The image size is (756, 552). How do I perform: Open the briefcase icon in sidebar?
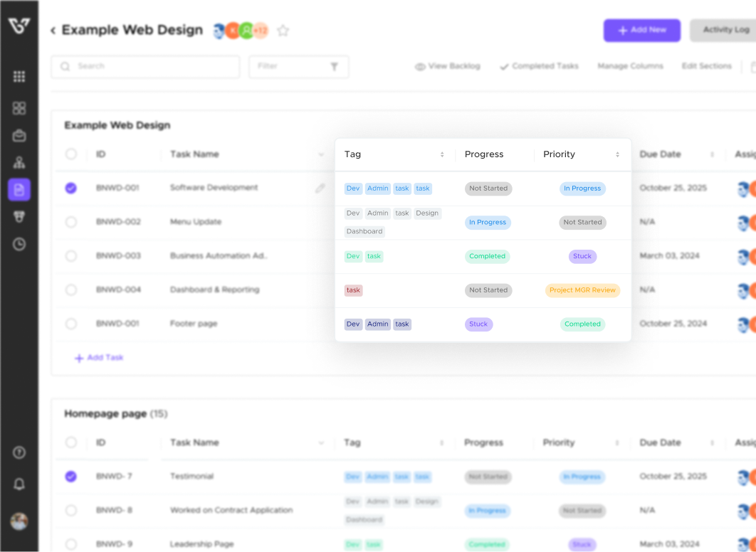click(x=19, y=135)
